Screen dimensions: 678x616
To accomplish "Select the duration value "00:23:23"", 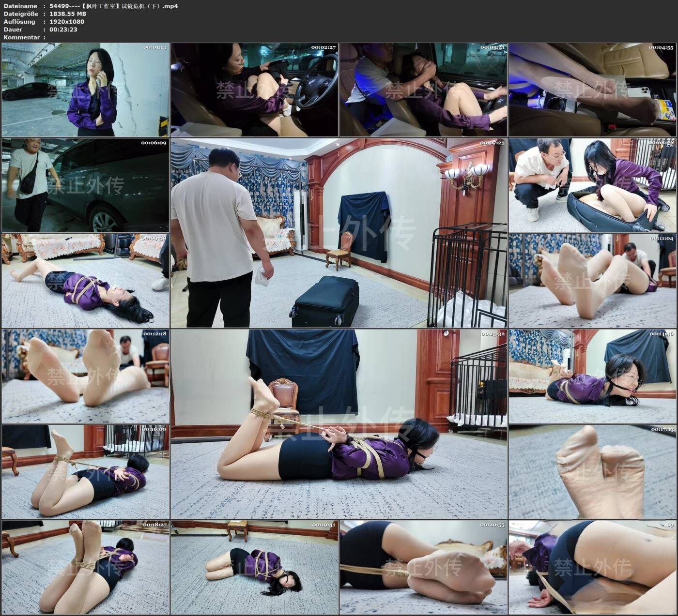I will click(x=63, y=30).
